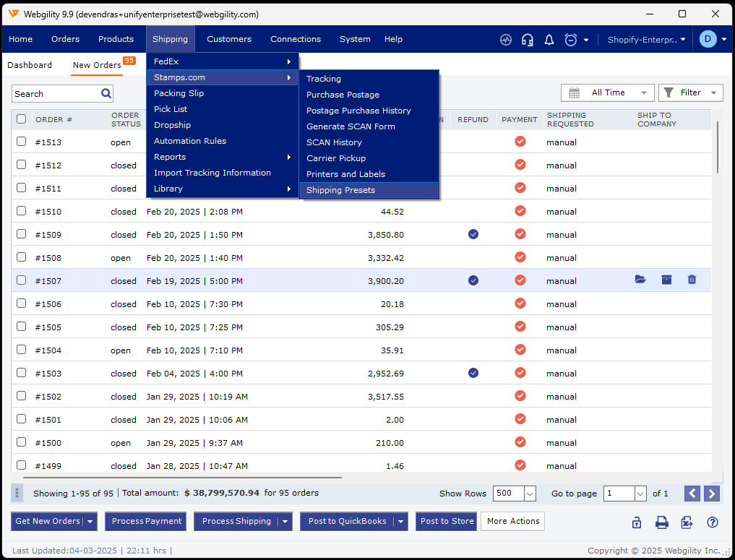This screenshot has width=735, height=560.
Task: Open the notifications bell
Action: click(x=549, y=40)
